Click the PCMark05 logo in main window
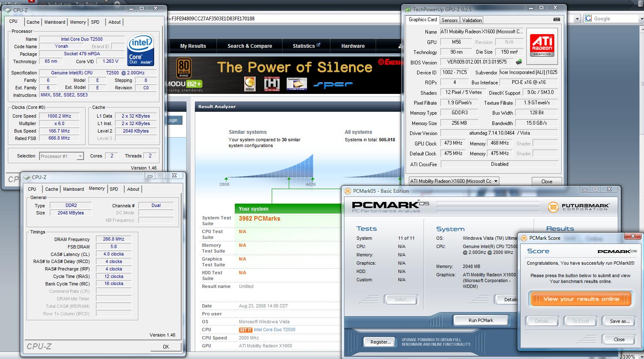This screenshot has width=644, height=359. [x=391, y=207]
